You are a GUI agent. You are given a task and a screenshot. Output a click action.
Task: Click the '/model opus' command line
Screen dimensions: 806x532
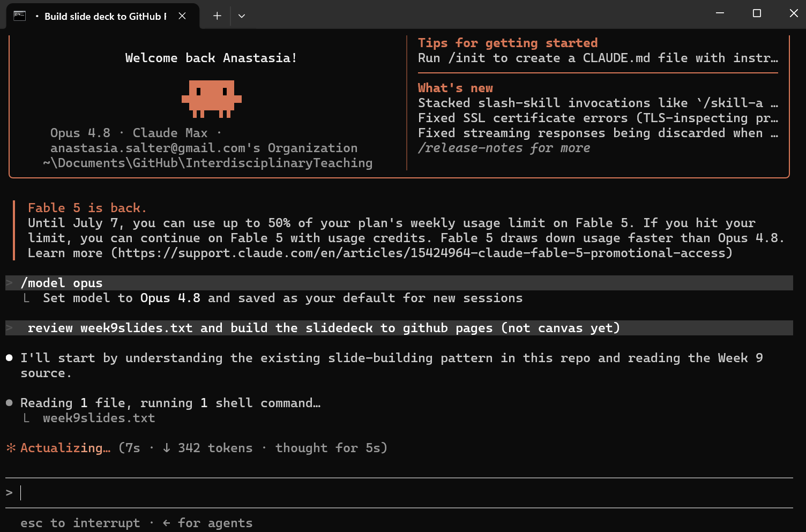point(399,283)
